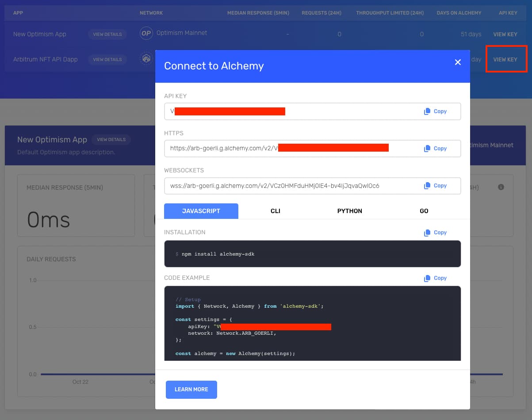
Task: Open VIEW KEY for New Optimism App
Action: pos(505,34)
